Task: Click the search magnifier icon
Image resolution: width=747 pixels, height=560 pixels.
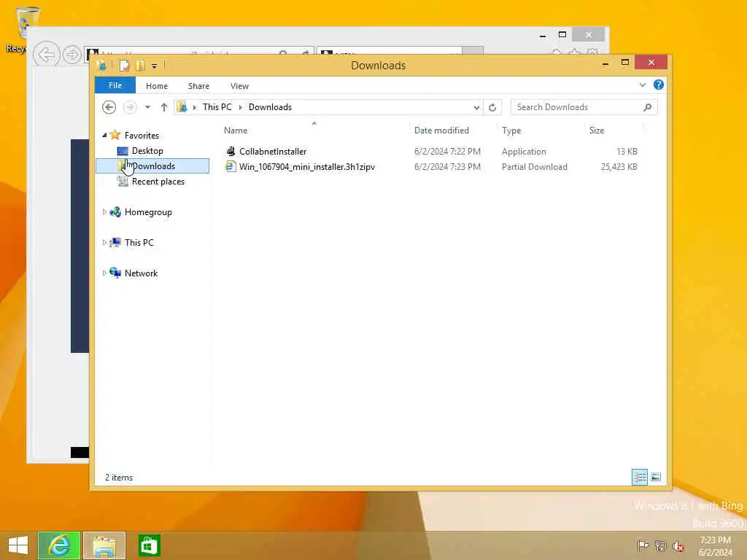Action: pos(647,107)
